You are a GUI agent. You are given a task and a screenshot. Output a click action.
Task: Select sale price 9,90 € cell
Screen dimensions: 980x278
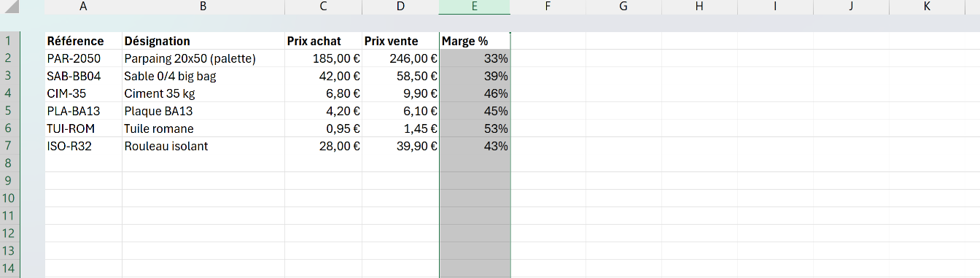(400, 93)
